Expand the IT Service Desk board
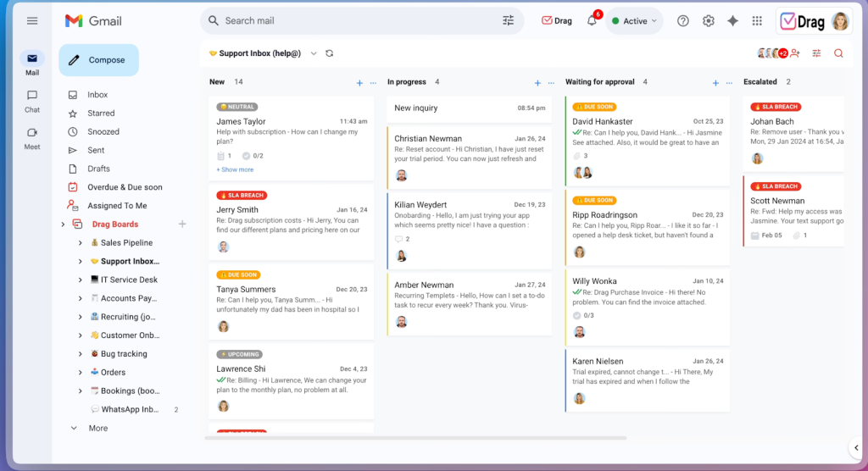The width and height of the screenshot is (868, 471). (81, 280)
